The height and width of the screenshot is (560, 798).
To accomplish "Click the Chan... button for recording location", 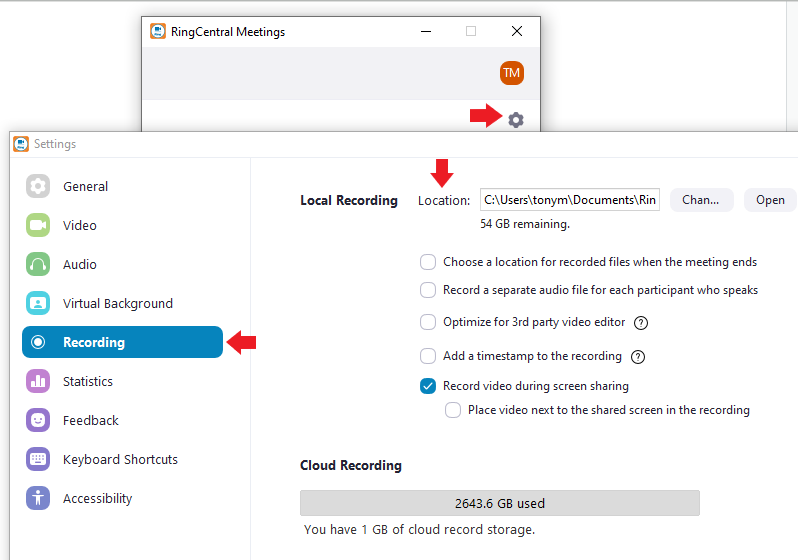I will point(701,200).
